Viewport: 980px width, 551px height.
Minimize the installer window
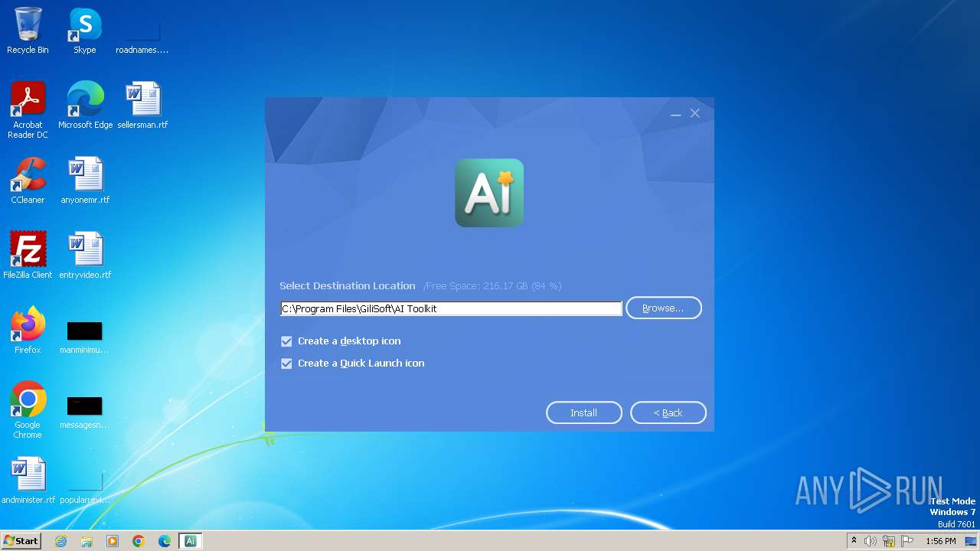pyautogui.click(x=675, y=114)
